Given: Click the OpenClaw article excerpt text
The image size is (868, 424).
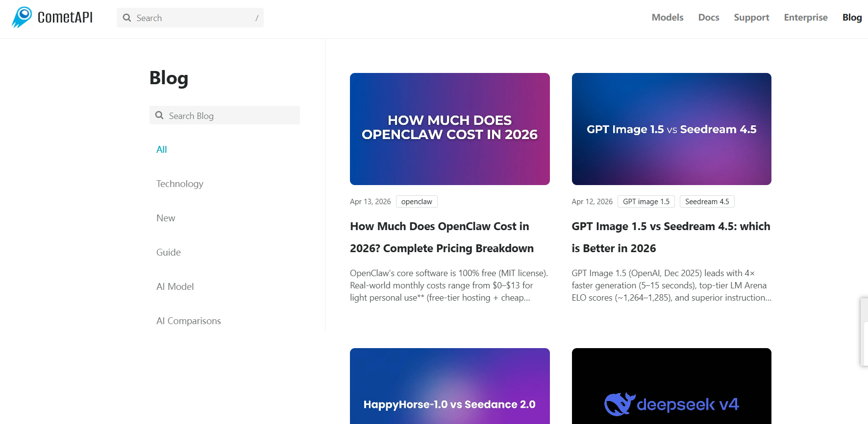Looking at the screenshot, I should [x=449, y=285].
